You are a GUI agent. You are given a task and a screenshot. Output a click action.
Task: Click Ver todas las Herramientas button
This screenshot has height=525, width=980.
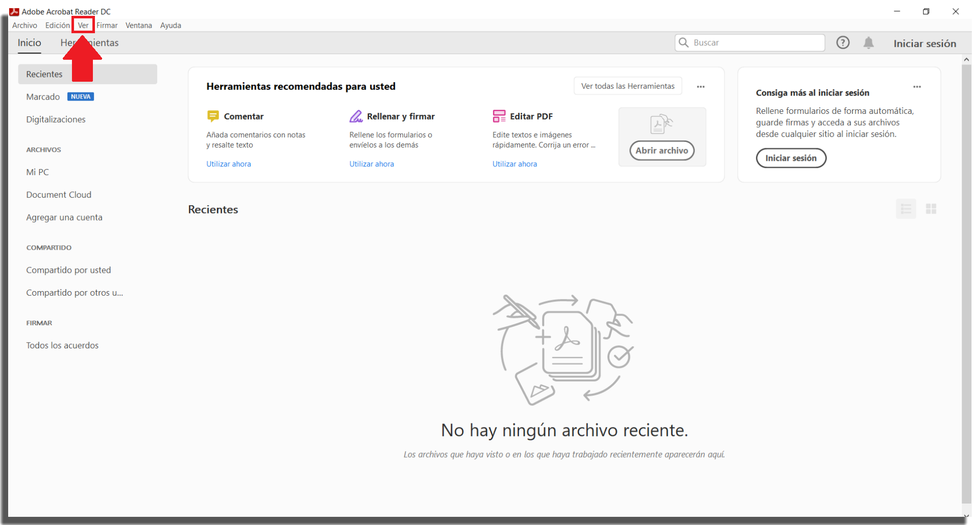tap(628, 86)
